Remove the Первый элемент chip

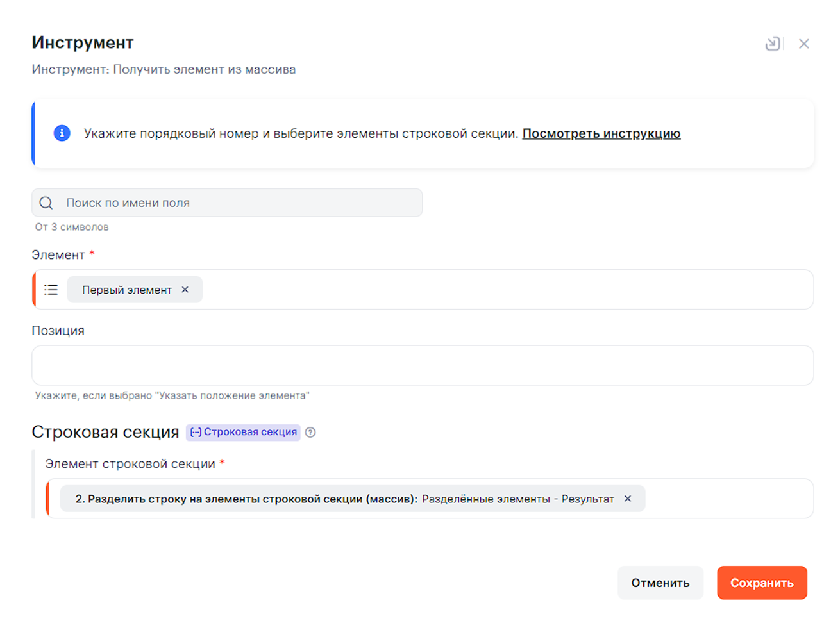(185, 290)
